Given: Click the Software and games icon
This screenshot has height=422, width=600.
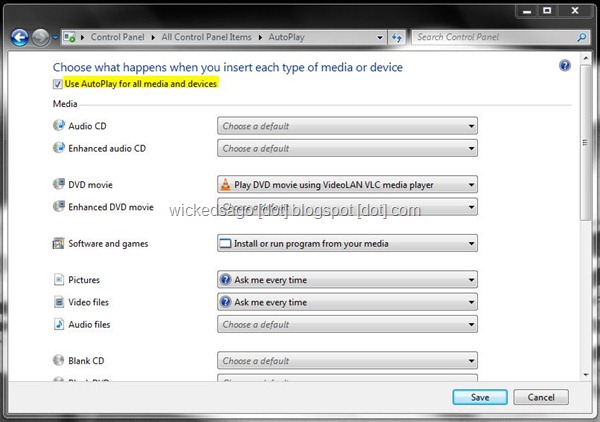Looking at the screenshot, I should tap(59, 243).
